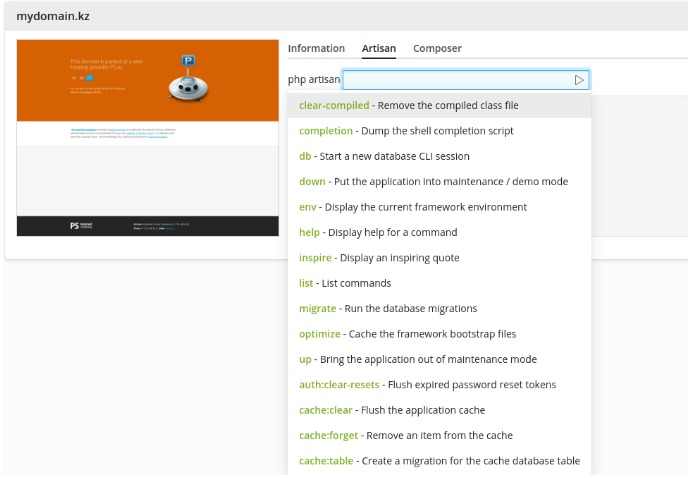Image resolution: width=690 pixels, height=478 pixels.
Task: Choose the down maintenance mode command
Action: pos(439,181)
